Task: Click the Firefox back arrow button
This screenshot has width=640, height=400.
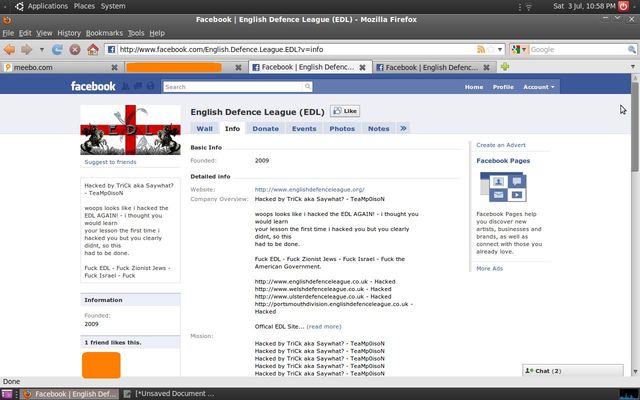Action: click(10, 49)
